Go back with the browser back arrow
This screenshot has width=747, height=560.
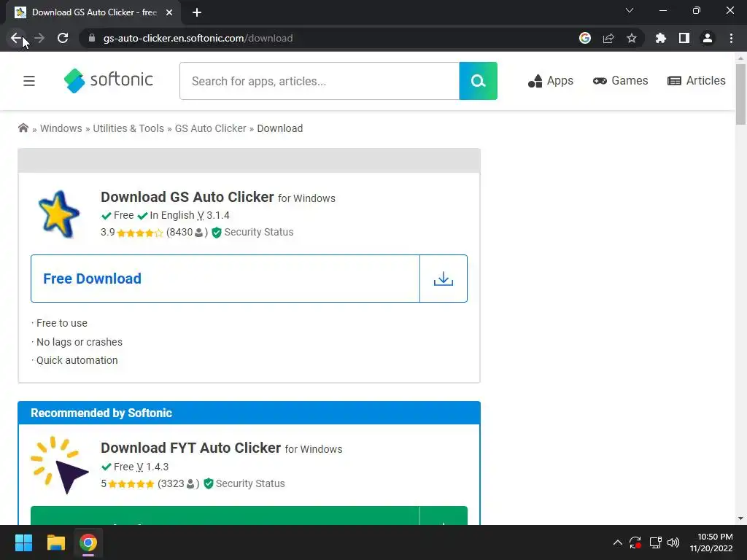click(16, 38)
